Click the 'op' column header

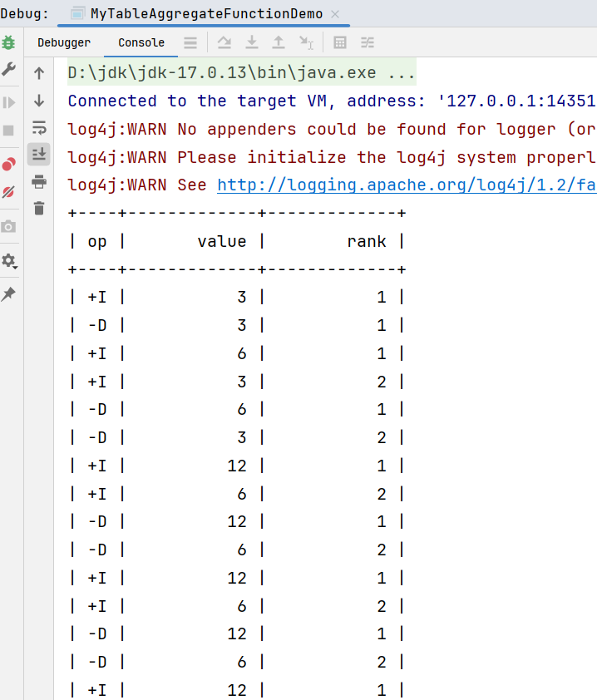97,242
